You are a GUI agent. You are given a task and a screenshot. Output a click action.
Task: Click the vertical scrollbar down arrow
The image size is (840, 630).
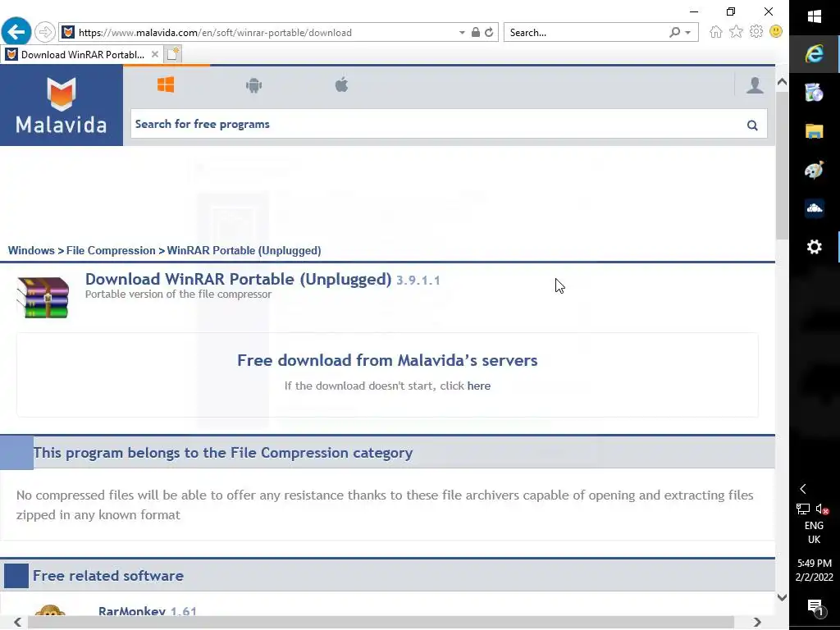[782, 597]
